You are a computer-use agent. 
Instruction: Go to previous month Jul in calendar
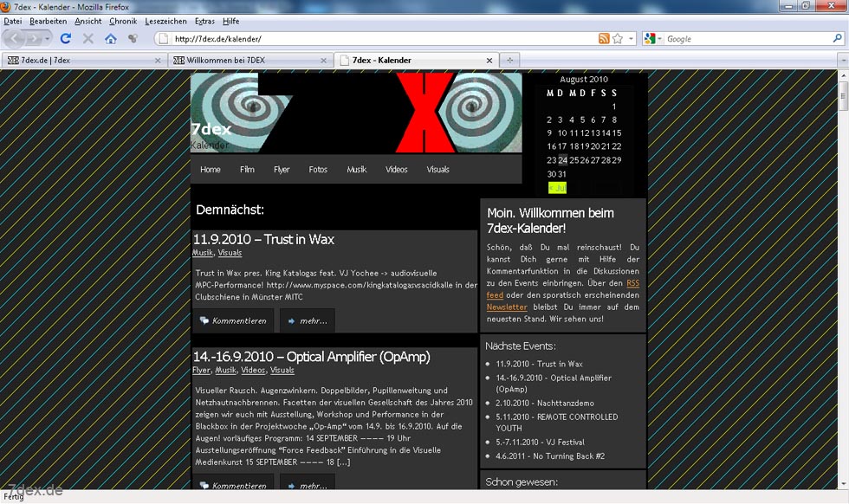pyautogui.click(x=557, y=188)
